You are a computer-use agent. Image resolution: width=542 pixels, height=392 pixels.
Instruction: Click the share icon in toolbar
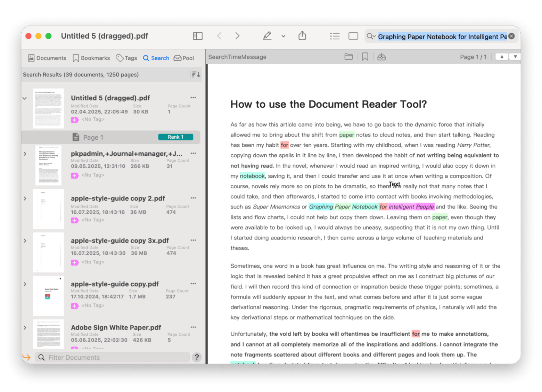pos(302,35)
